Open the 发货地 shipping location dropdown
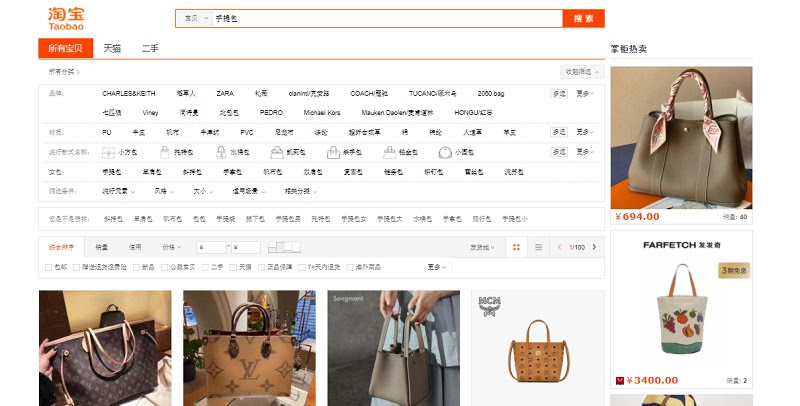800x406 pixels. click(x=482, y=247)
